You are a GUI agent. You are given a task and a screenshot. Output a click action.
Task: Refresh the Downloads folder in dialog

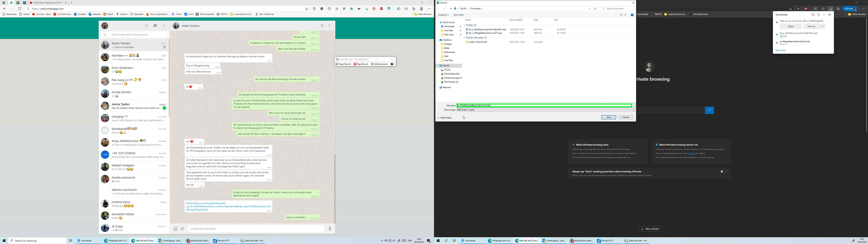click(x=595, y=9)
